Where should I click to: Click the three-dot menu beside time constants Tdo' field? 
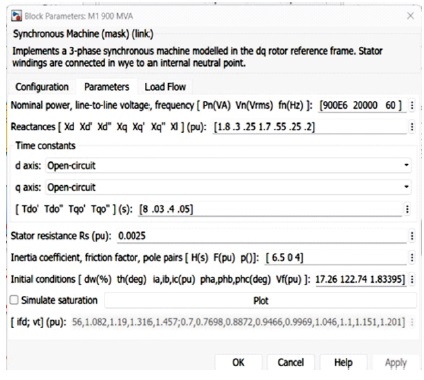pos(407,209)
